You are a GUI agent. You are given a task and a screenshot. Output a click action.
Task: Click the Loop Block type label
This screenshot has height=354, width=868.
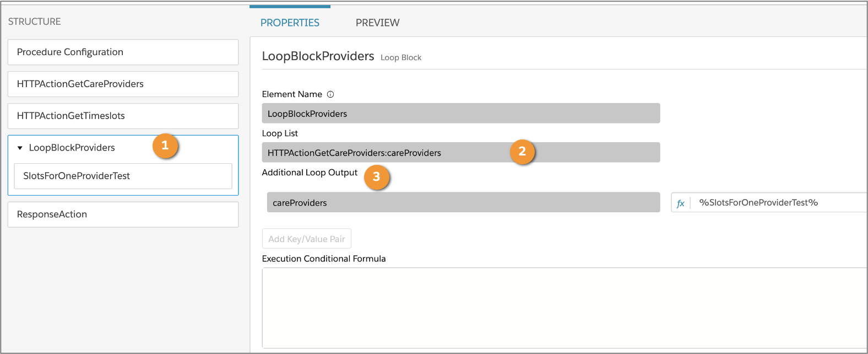pos(401,57)
